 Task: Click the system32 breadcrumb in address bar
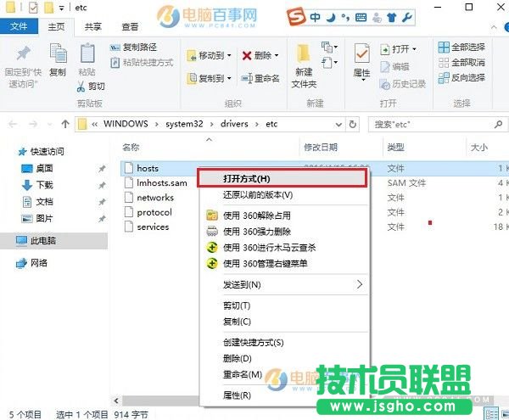pyautogui.click(x=184, y=124)
